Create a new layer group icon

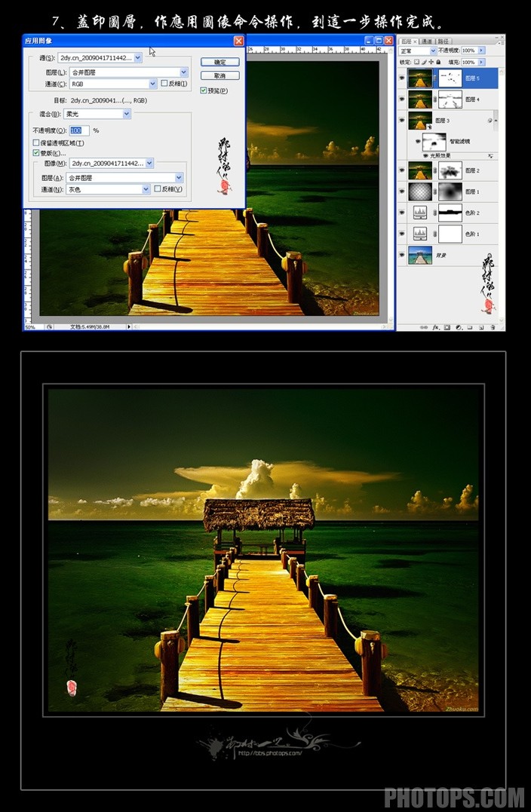[x=470, y=328]
